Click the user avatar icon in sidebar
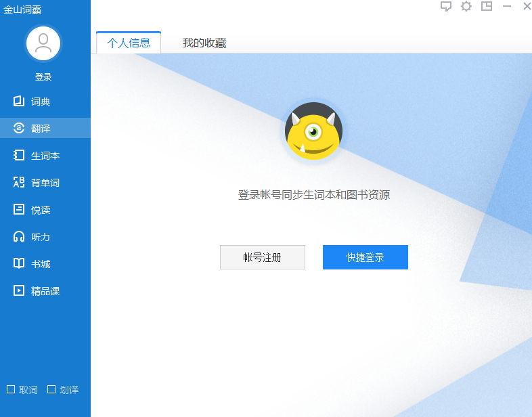The width and height of the screenshot is (532, 417). 43,43
